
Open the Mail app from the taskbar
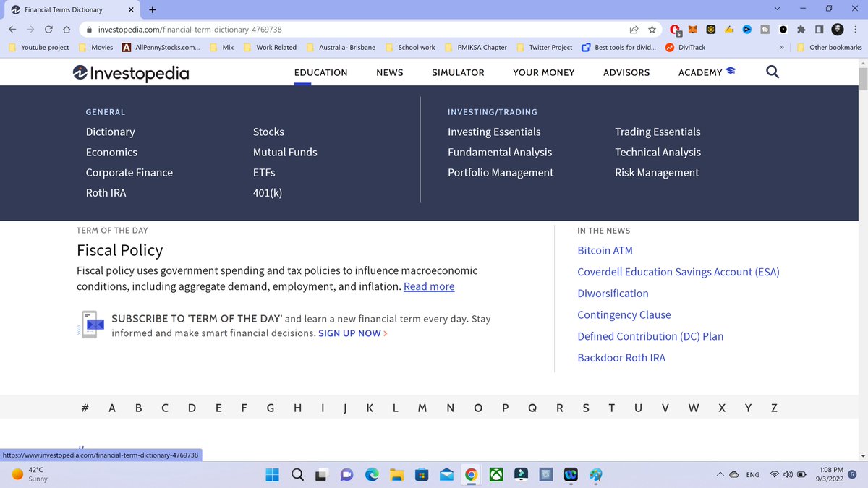(446, 474)
